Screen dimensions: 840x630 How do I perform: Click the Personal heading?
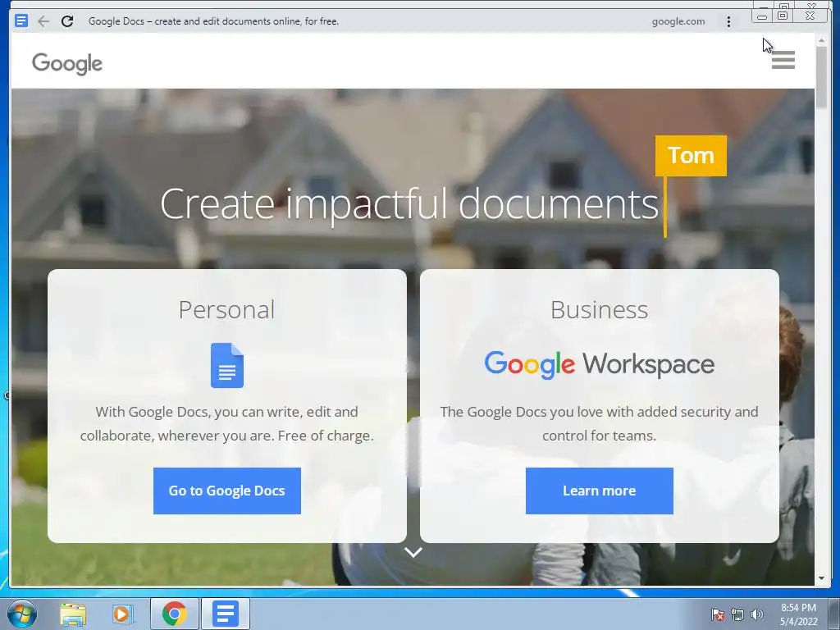226,309
